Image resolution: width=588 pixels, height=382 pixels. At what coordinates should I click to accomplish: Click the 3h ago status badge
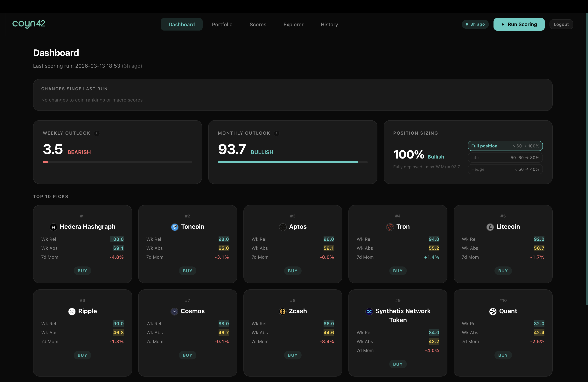click(475, 24)
